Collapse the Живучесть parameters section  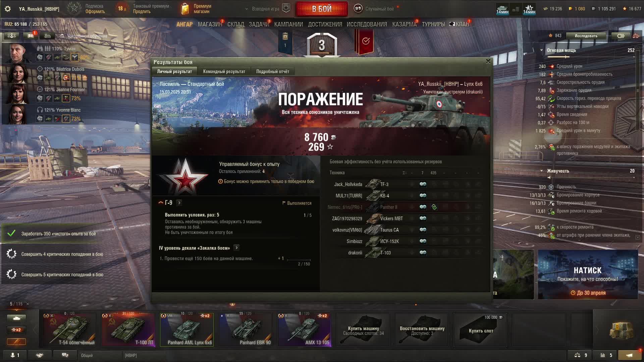(x=541, y=171)
